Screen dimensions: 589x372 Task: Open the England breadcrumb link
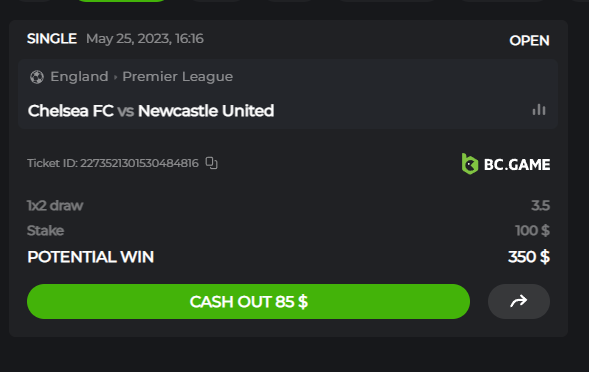pyautogui.click(x=79, y=77)
